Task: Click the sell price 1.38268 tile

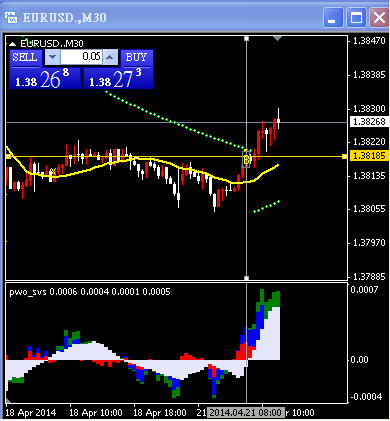Action: pyautogui.click(x=45, y=78)
